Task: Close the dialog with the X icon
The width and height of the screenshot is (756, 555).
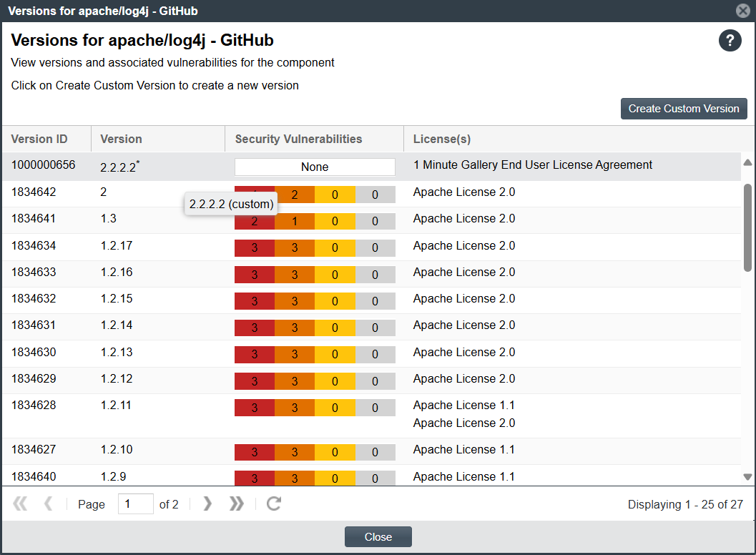Action: [743, 11]
